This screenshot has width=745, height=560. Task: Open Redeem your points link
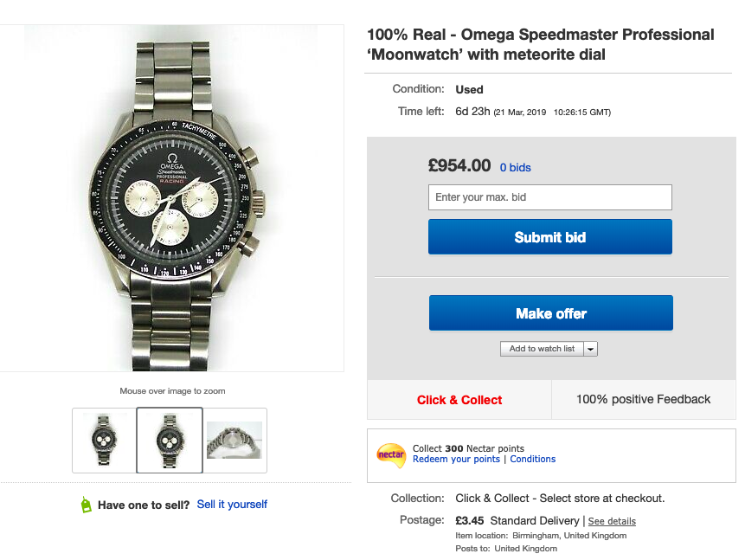(x=456, y=459)
